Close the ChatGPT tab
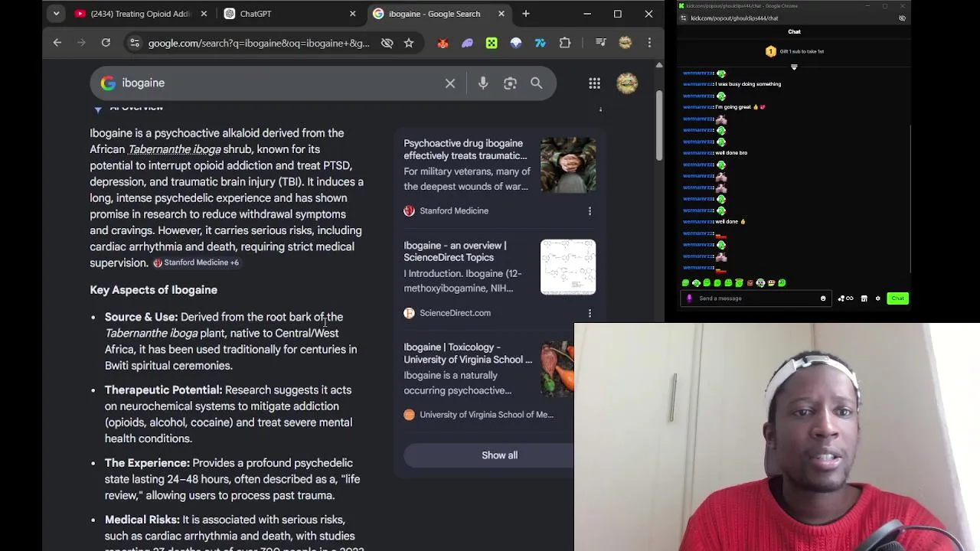Image resolution: width=980 pixels, height=551 pixels. click(x=352, y=14)
